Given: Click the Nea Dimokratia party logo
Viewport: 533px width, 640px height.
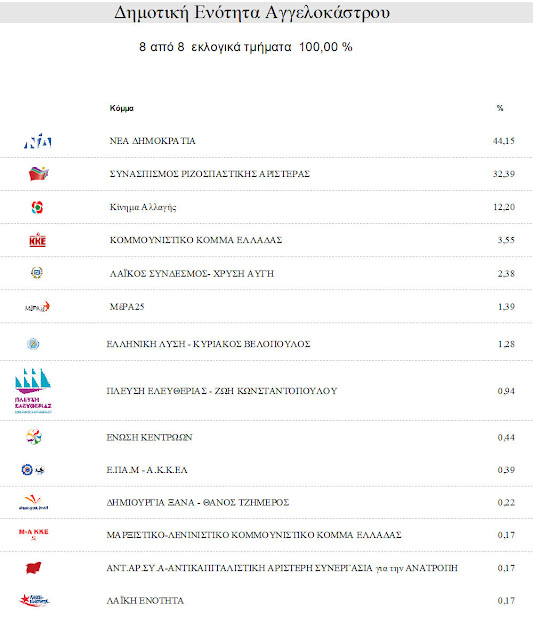Looking at the screenshot, I should [38, 141].
